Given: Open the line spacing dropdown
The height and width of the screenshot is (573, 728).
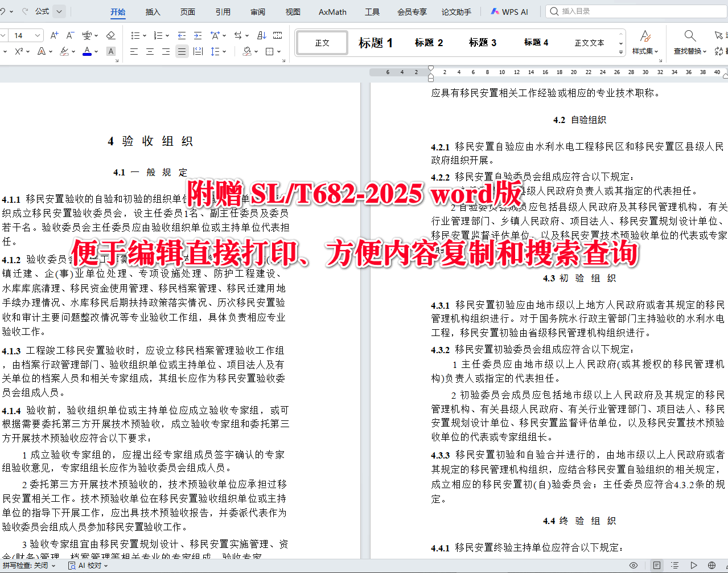Looking at the screenshot, I should point(216,51).
